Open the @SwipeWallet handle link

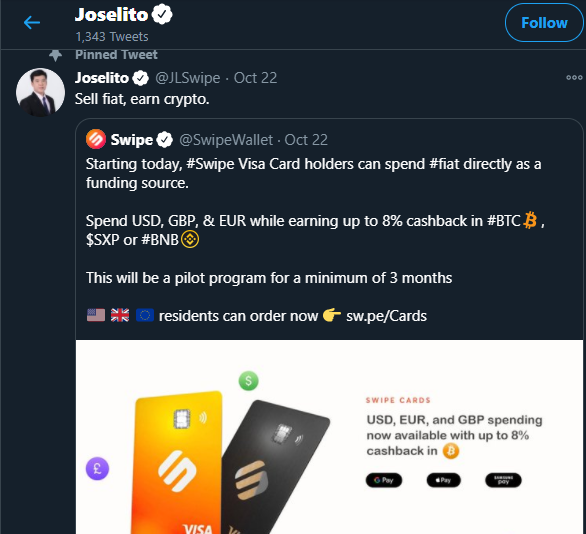(x=226, y=140)
